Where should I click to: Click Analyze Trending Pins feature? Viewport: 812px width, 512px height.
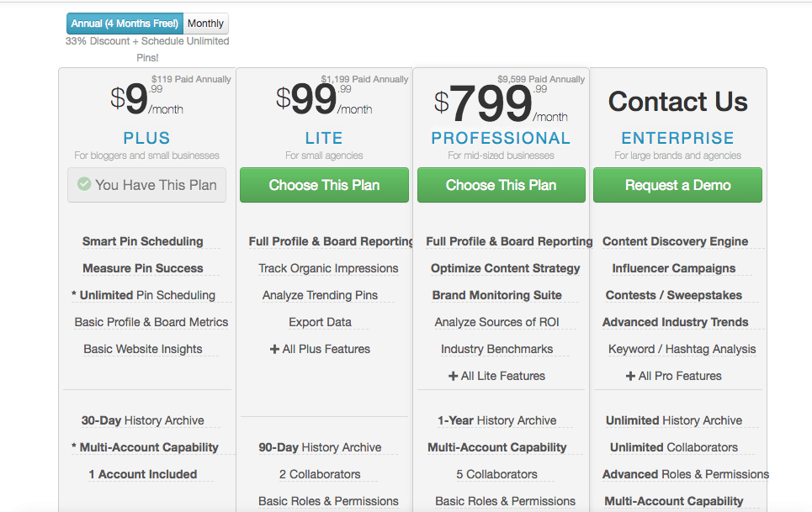pyautogui.click(x=320, y=295)
